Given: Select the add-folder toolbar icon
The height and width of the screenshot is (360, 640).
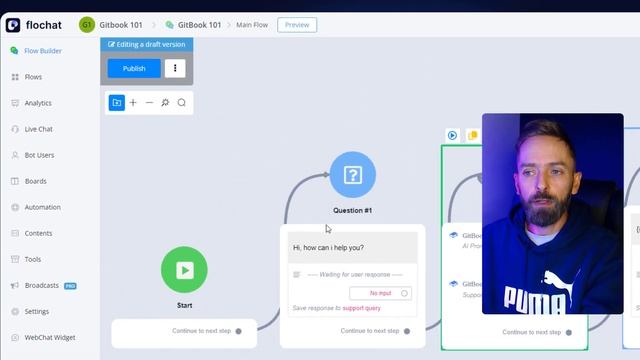Looking at the screenshot, I should [x=117, y=102].
